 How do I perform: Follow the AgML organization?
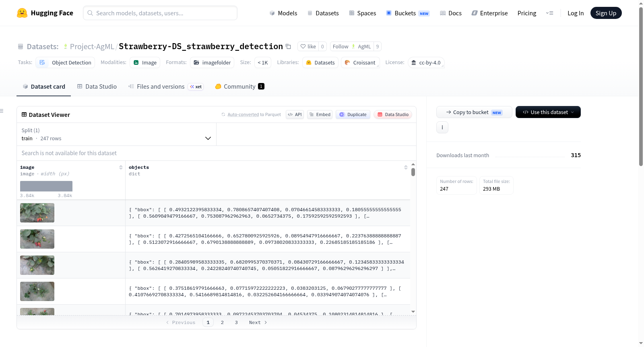click(x=352, y=46)
